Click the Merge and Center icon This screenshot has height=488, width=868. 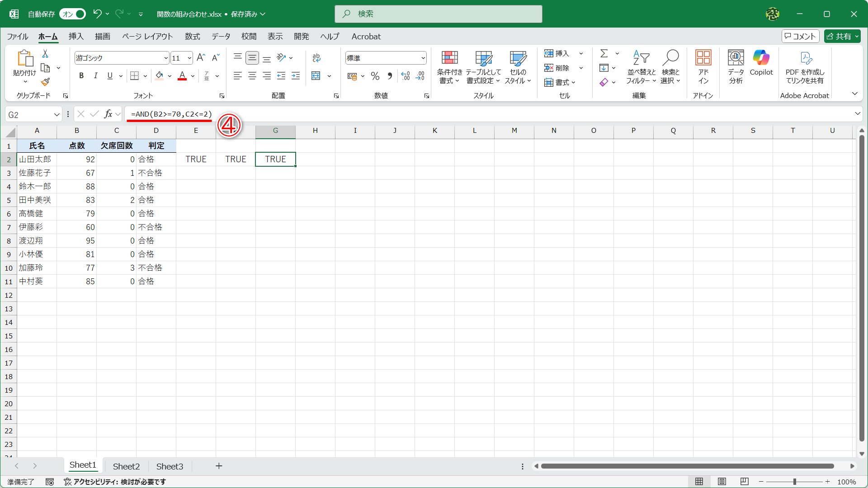tap(316, 76)
